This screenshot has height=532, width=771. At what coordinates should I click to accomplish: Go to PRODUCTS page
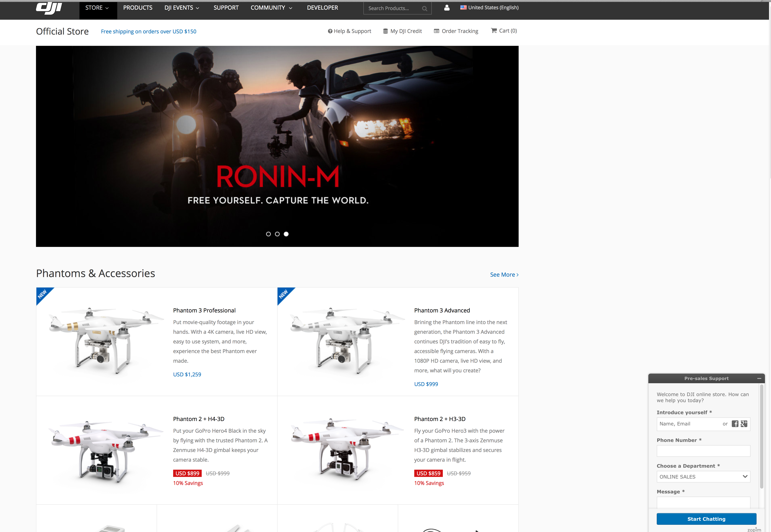pyautogui.click(x=138, y=8)
